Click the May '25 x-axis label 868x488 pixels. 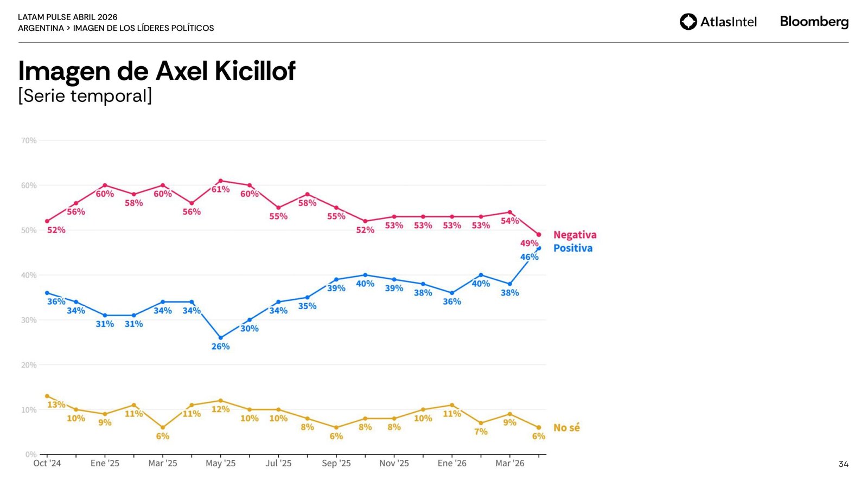point(220,464)
